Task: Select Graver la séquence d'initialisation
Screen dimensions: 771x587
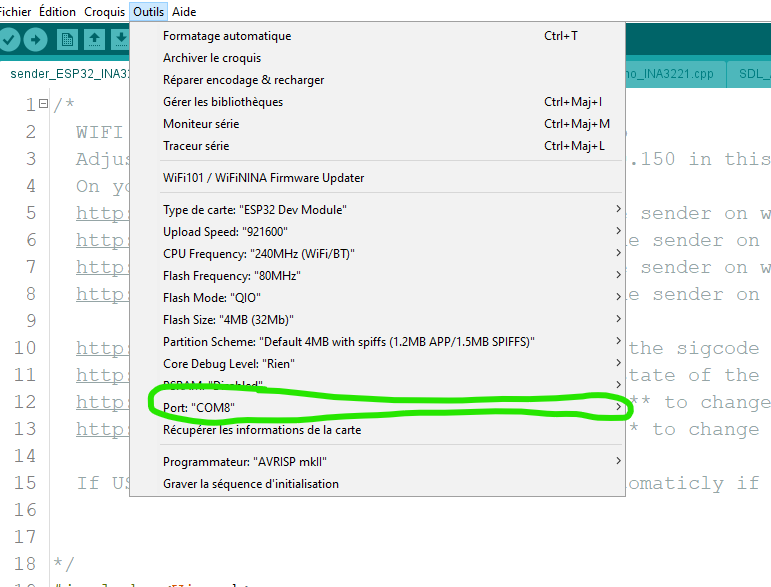Action: point(377,484)
